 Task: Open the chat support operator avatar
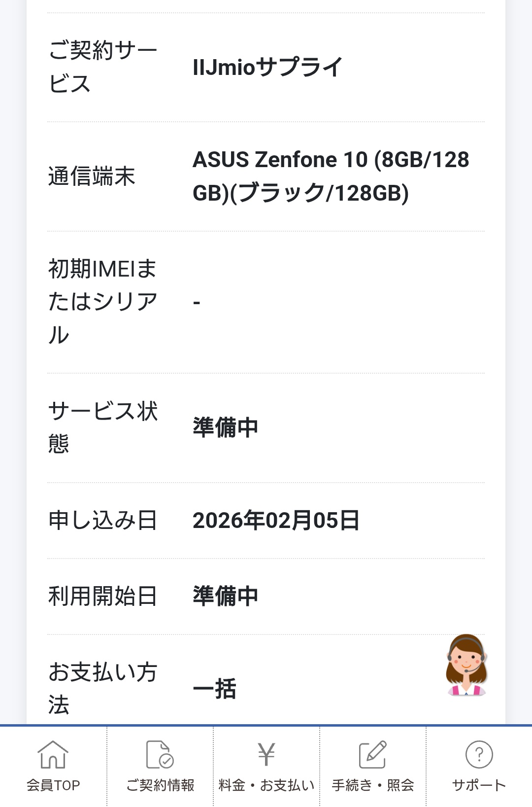(x=466, y=665)
